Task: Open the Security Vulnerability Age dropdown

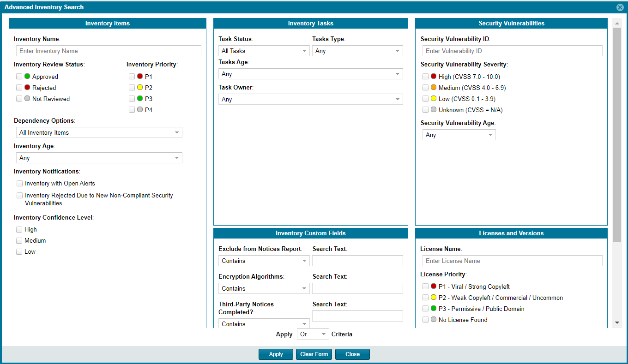Action: (459, 135)
